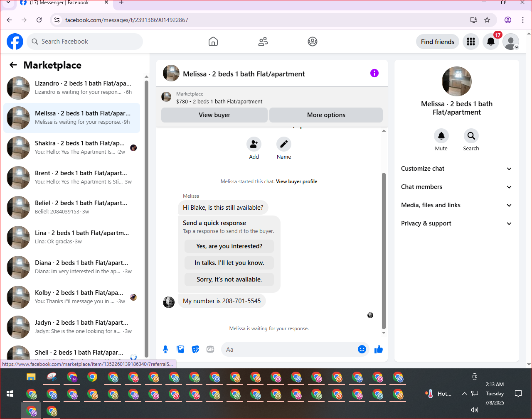Open Lizandro's conversation in the list
The width and height of the screenshot is (532, 419).
(71, 88)
